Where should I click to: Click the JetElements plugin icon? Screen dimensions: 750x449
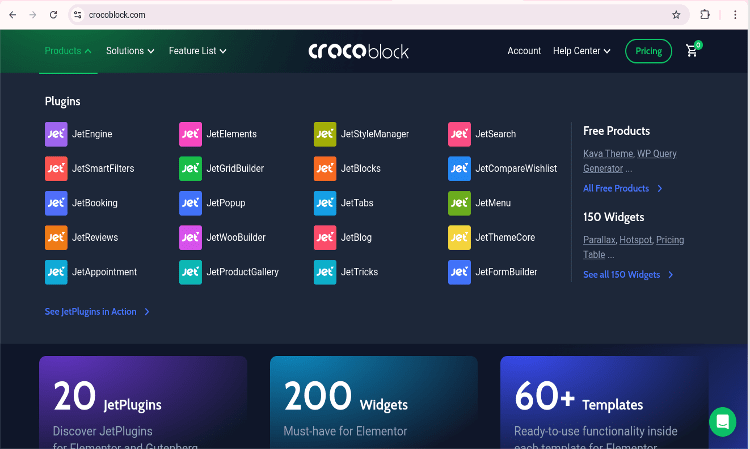190,134
